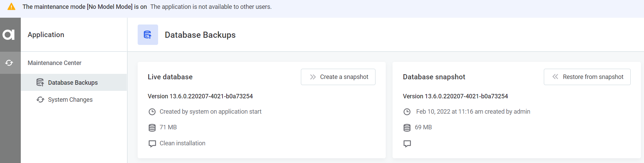Click the database size icon beside 71 MB
This screenshot has width=644, height=163.
pyautogui.click(x=152, y=128)
